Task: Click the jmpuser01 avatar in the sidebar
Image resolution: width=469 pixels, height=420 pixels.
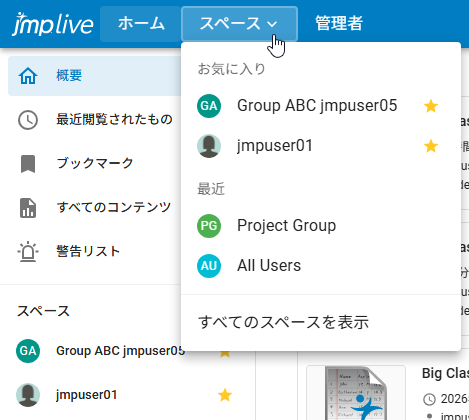Action: 28,395
